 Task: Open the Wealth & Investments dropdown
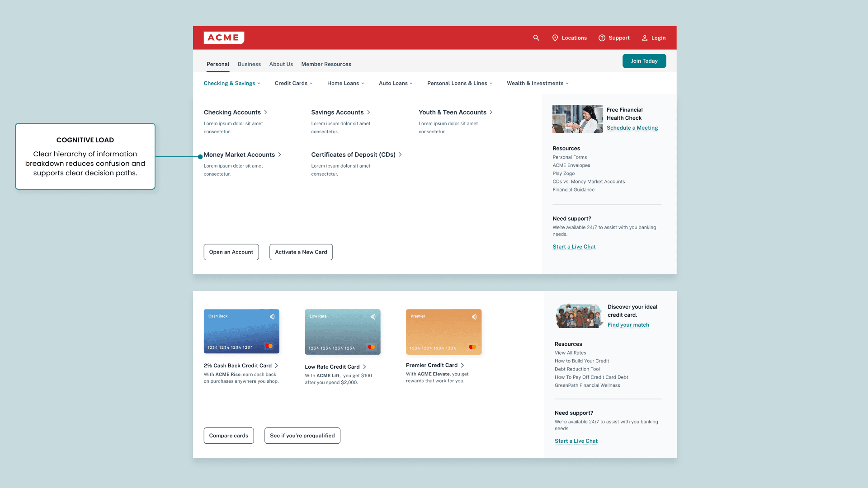click(538, 83)
